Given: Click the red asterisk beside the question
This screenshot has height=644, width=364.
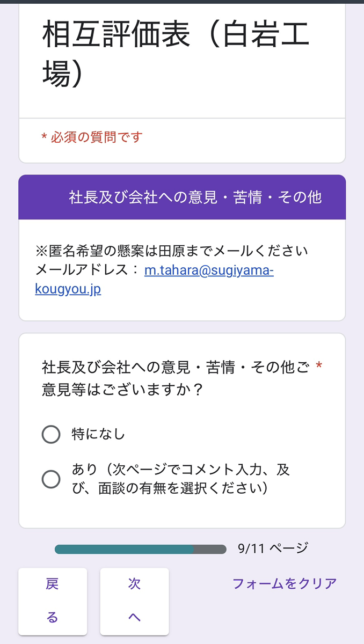Looking at the screenshot, I should (319, 367).
